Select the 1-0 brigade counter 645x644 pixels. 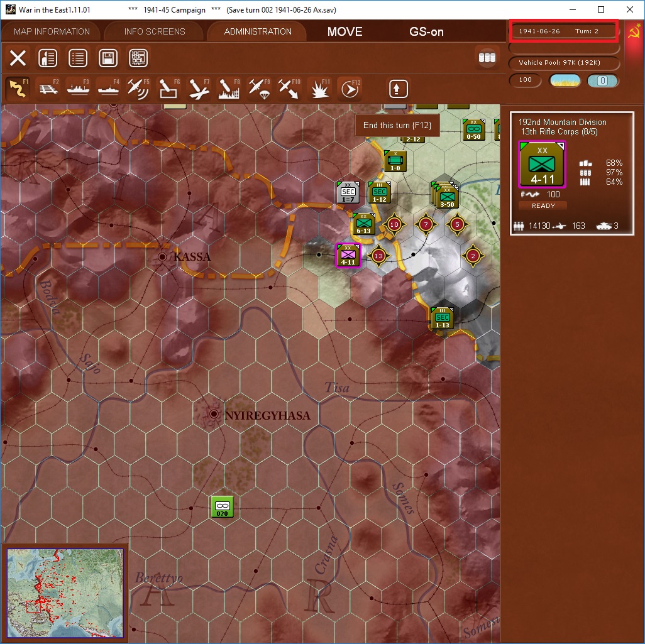[x=395, y=161]
